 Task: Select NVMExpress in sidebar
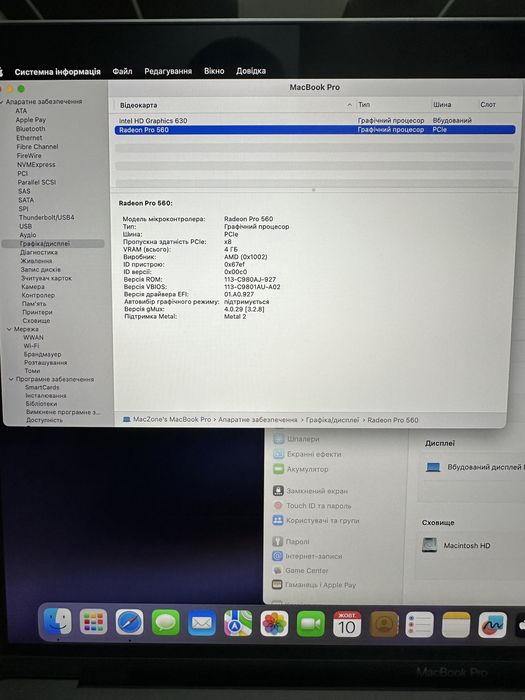coord(36,164)
